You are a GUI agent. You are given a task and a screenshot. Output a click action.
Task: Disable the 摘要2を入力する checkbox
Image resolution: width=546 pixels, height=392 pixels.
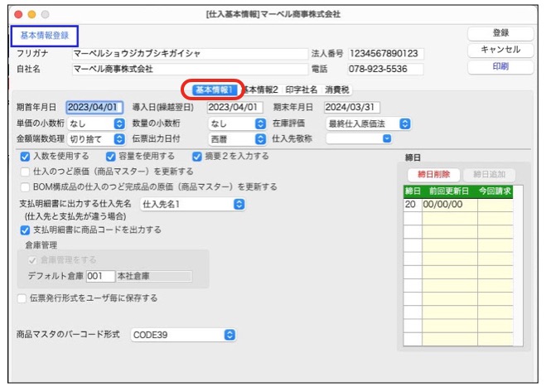click(197, 156)
